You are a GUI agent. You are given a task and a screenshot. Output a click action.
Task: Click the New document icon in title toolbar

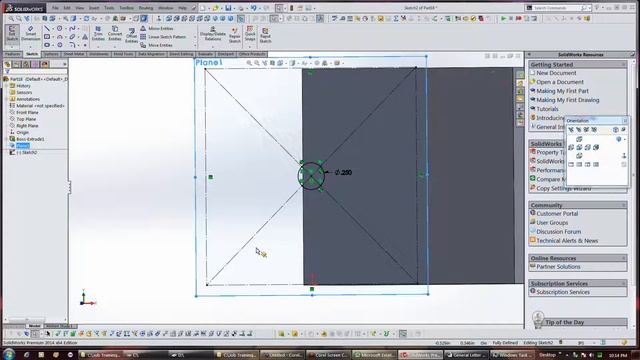[x=203, y=8]
